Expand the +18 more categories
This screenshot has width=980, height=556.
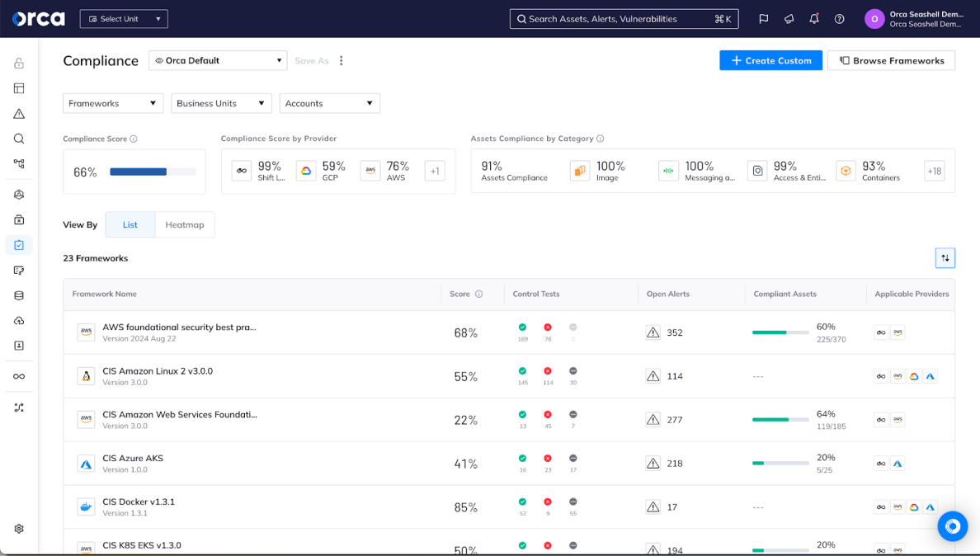[x=935, y=171]
